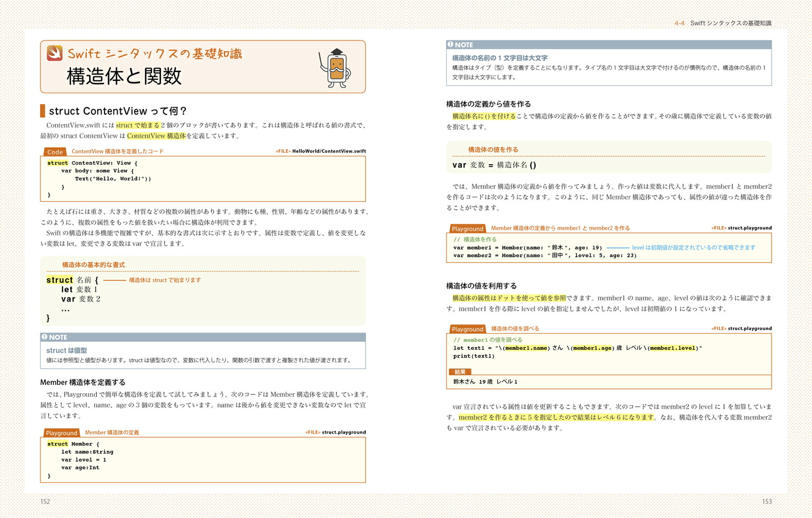812x518 pixels.
Task: Click highlighted code 'member1.age'
Action: pyautogui.click(x=593, y=348)
